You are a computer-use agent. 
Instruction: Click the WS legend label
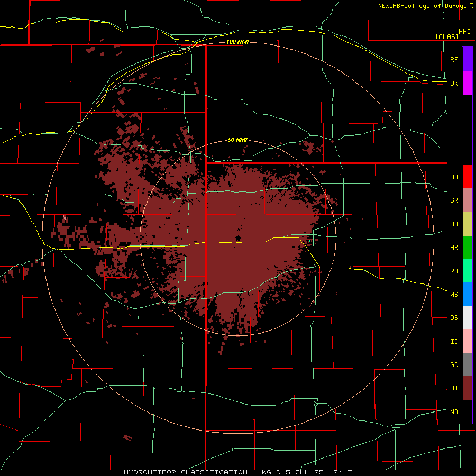[x=454, y=295]
